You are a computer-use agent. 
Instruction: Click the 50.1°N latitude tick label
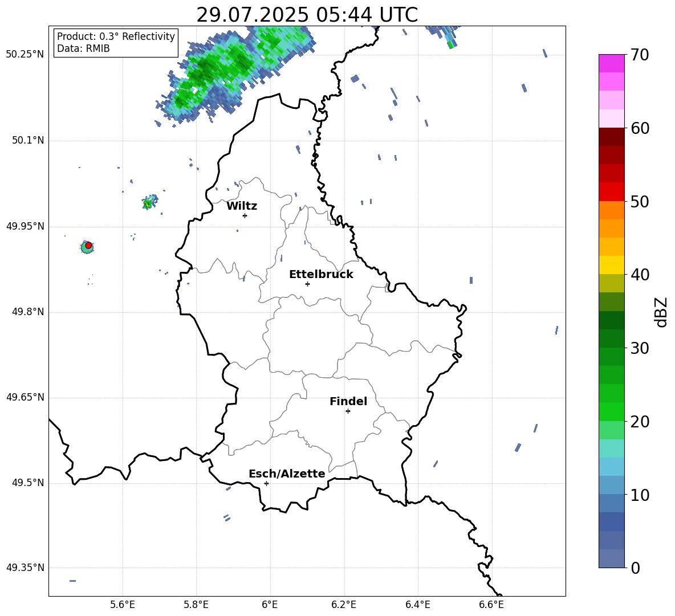[28, 141]
